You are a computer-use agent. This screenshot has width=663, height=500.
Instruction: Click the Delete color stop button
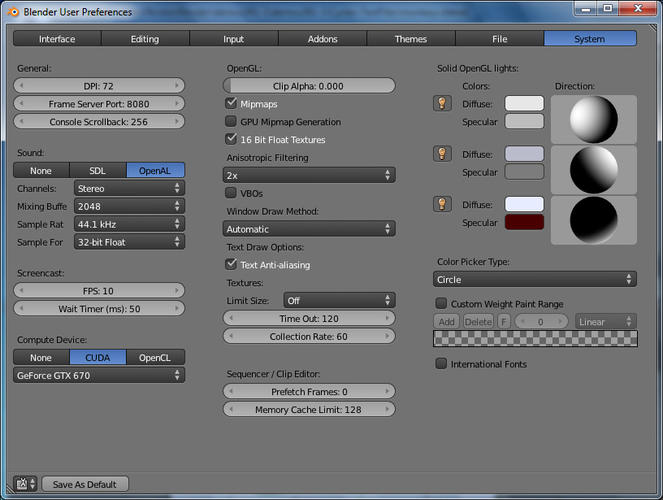click(x=478, y=322)
